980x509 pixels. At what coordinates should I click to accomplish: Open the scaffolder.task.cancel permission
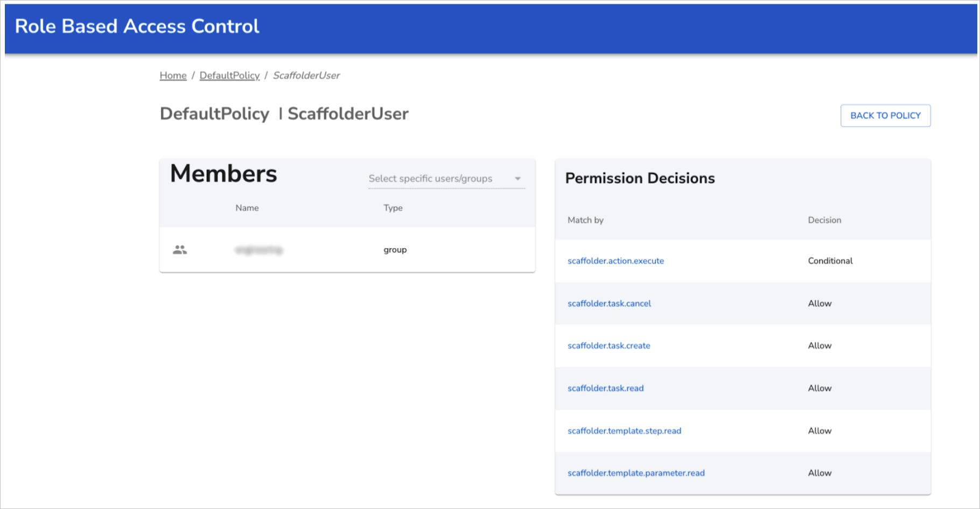608,303
